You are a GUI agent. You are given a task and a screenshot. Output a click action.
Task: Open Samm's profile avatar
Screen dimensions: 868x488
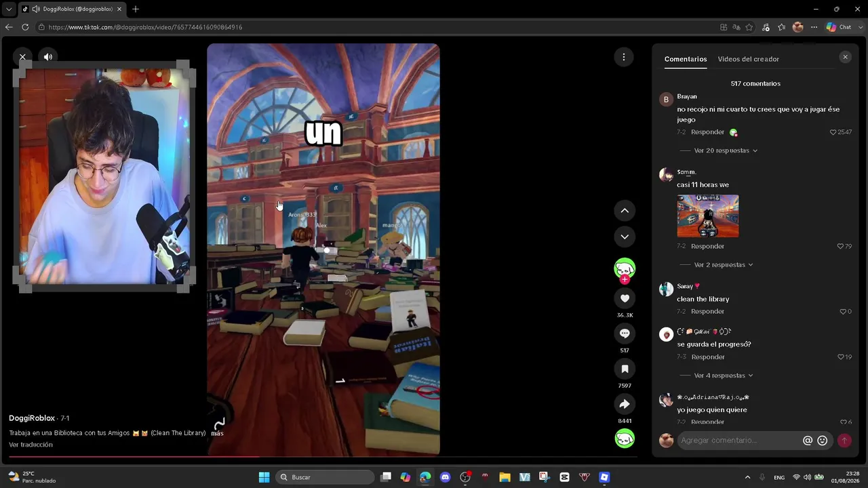(x=666, y=175)
